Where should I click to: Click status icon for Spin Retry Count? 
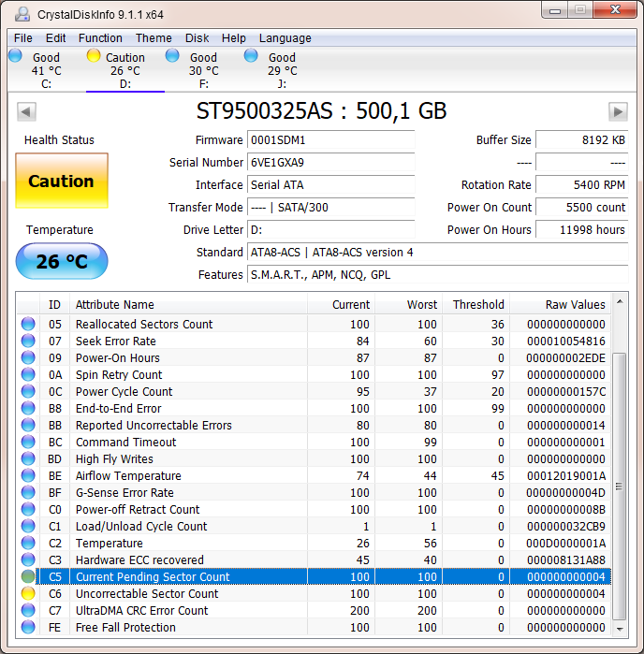click(x=28, y=374)
